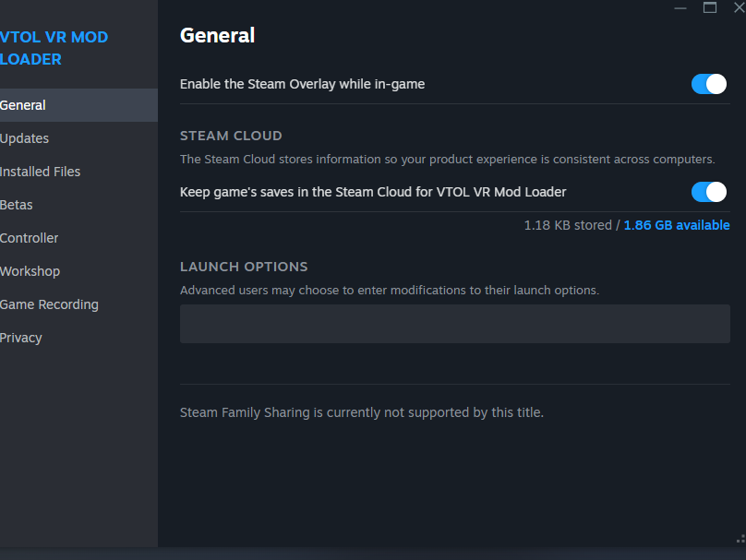This screenshot has height=560, width=746.
Task: Open the Installed Files section
Action: click(x=78, y=172)
